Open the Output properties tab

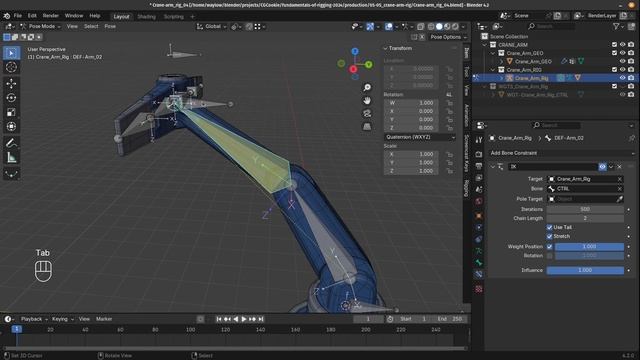(x=479, y=166)
